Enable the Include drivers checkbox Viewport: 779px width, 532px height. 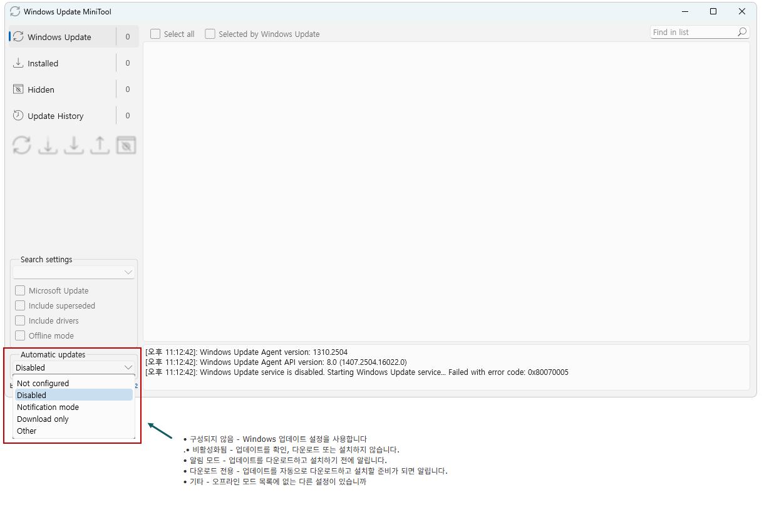point(20,320)
